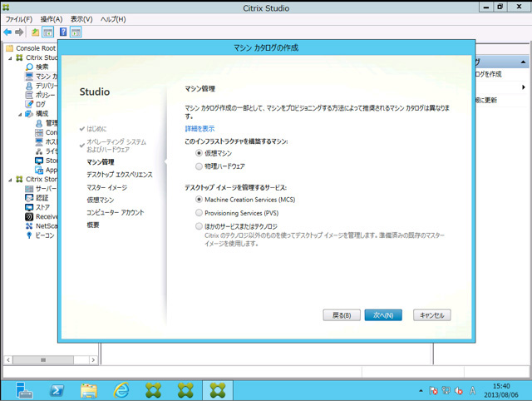Image resolution: width=532 pixels, height=401 pixels.
Task: Select the 仮想マシン radio button
Action: click(x=199, y=153)
